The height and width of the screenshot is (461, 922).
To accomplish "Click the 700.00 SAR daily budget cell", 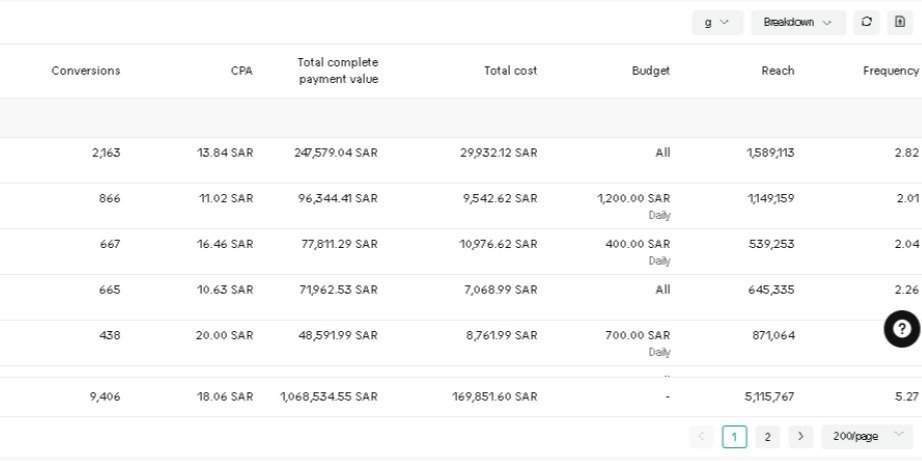I will tap(637, 336).
